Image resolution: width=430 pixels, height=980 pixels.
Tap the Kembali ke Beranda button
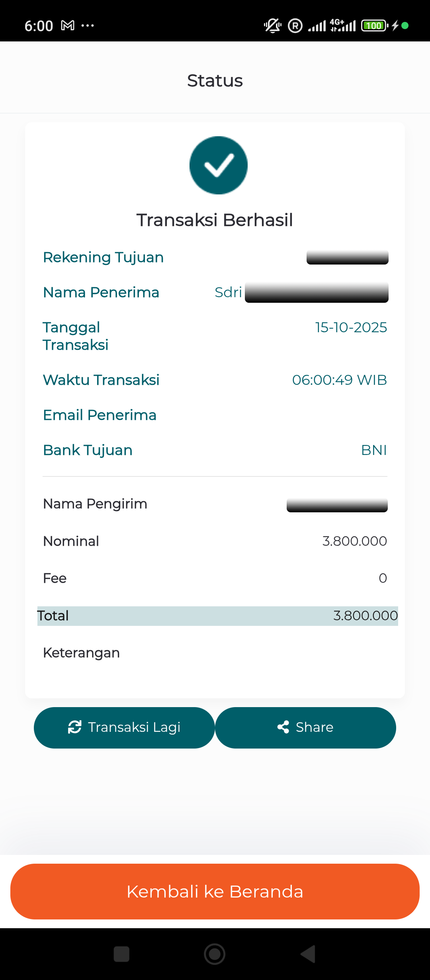coord(215,892)
